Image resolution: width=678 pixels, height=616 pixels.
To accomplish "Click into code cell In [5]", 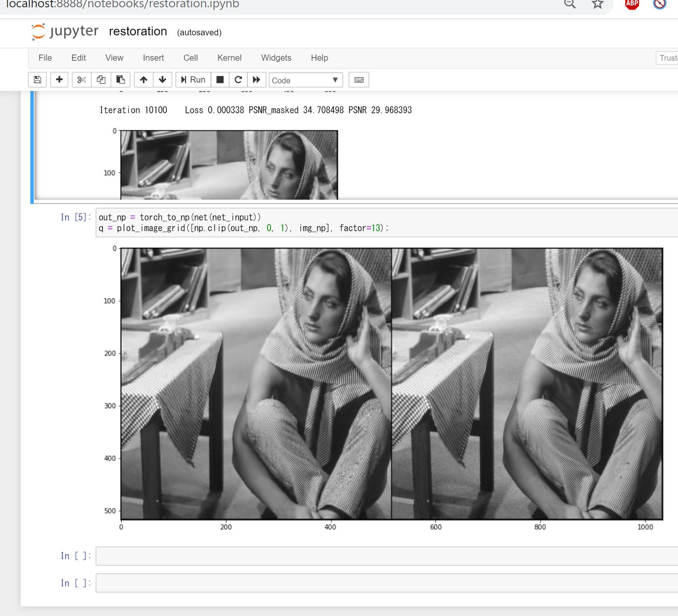I will tap(387, 223).
